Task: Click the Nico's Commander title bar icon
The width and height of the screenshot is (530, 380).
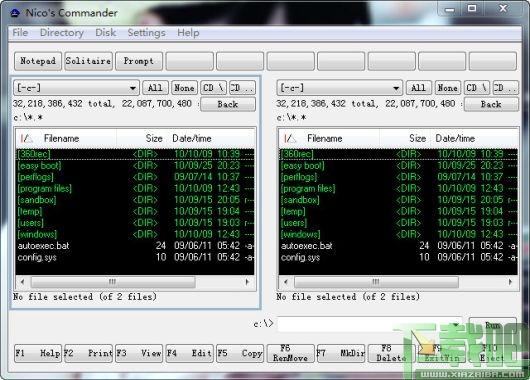Action: coord(15,13)
